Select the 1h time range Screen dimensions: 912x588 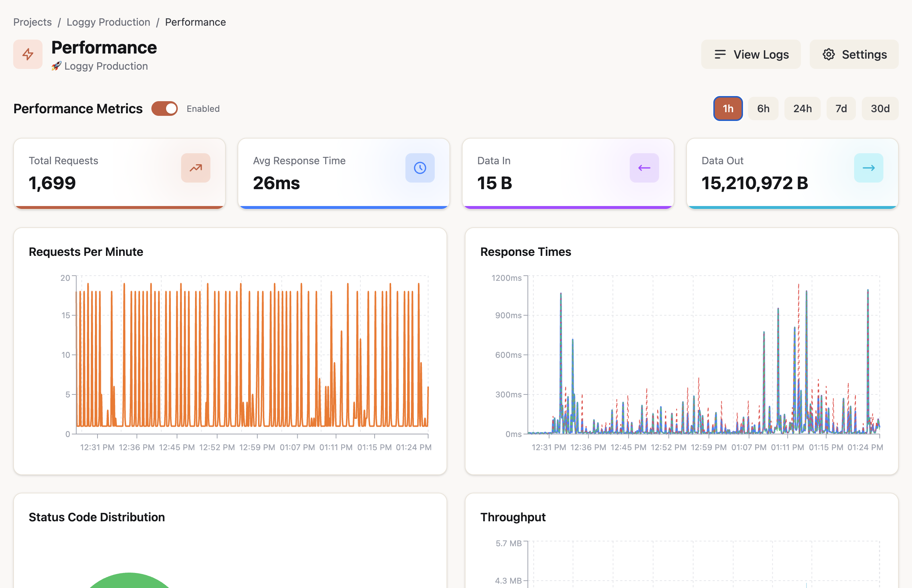pyautogui.click(x=728, y=109)
